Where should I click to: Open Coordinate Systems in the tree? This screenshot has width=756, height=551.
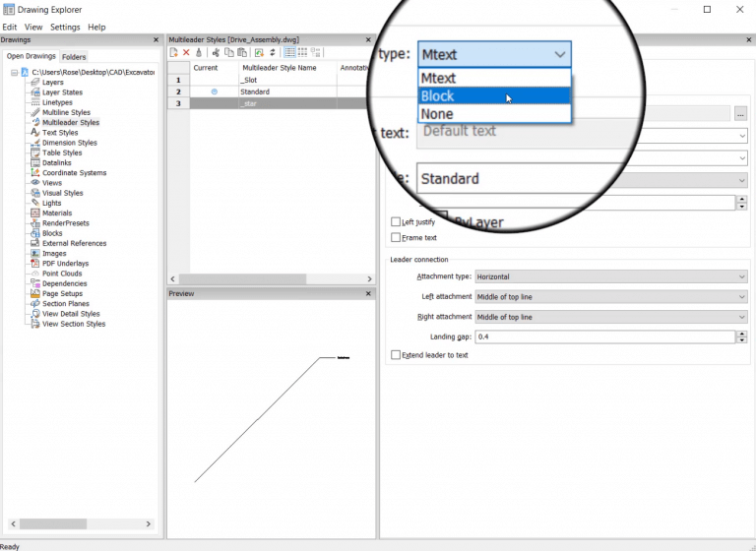tap(74, 173)
